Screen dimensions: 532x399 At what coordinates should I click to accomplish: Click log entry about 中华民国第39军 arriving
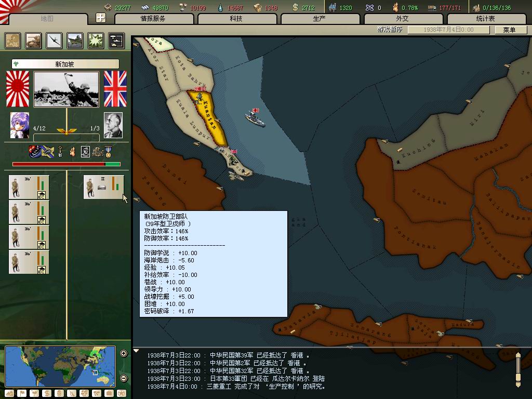tap(229, 355)
